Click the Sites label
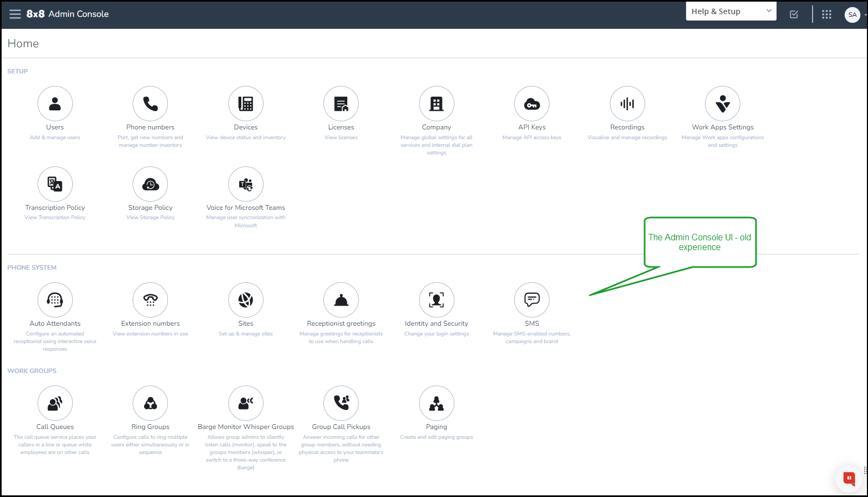This screenshot has width=868, height=497. tap(246, 324)
